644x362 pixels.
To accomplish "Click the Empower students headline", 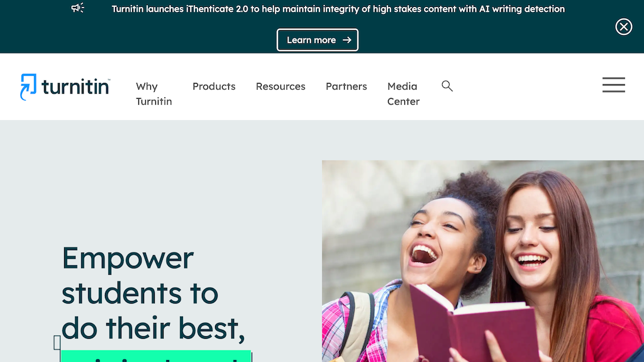I will [x=153, y=293].
